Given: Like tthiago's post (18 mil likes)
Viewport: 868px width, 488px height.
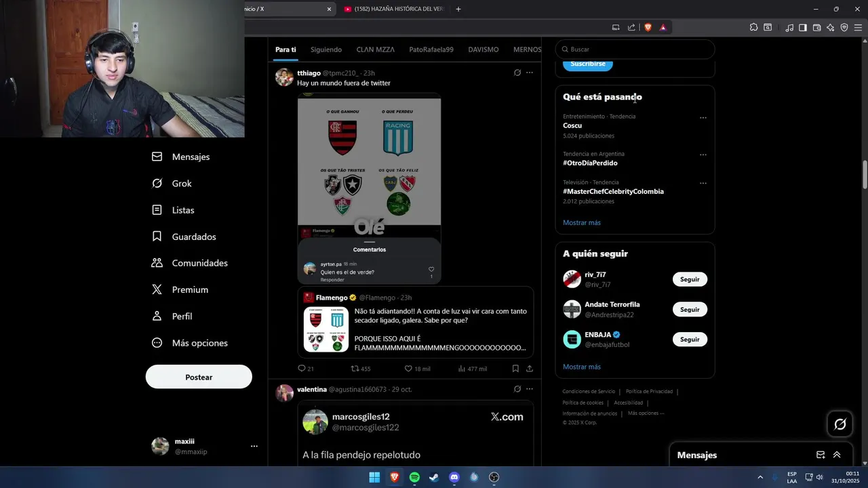Looking at the screenshot, I should pos(417,369).
